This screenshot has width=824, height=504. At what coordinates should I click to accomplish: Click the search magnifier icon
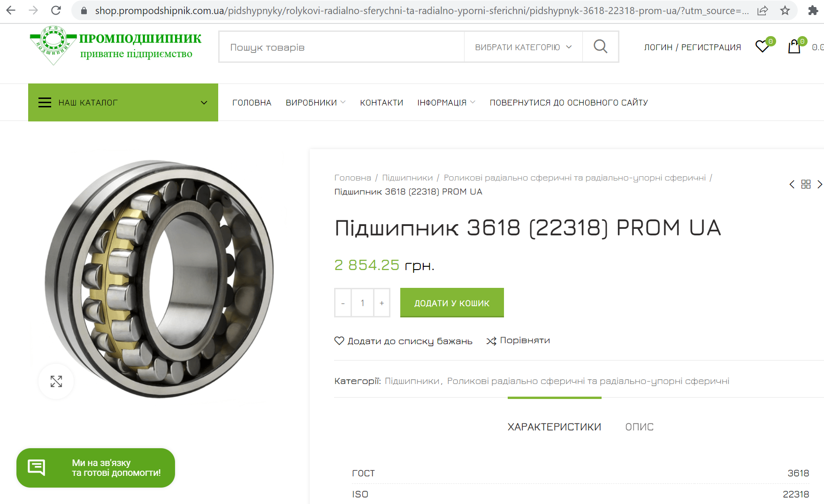pos(600,46)
